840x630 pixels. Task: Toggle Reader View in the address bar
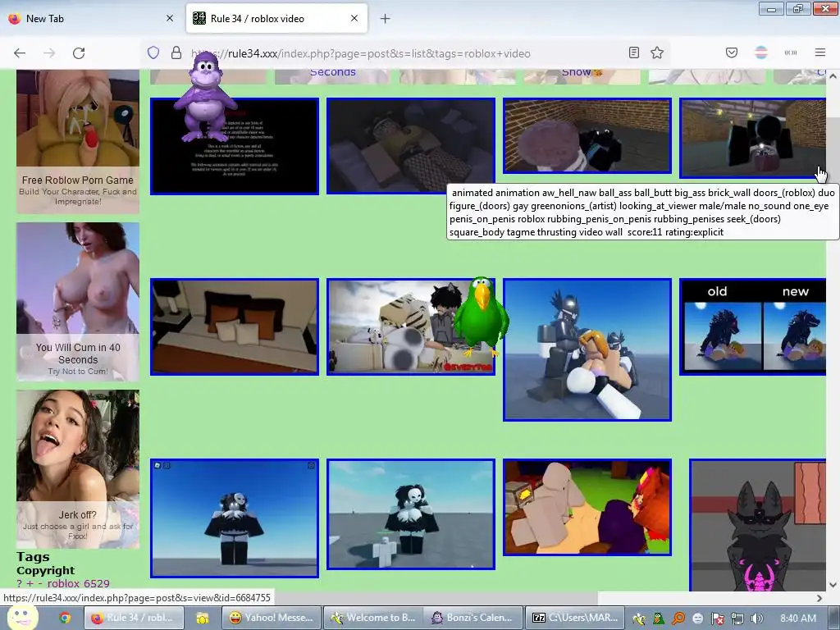pyautogui.click(x=634, y=52)
